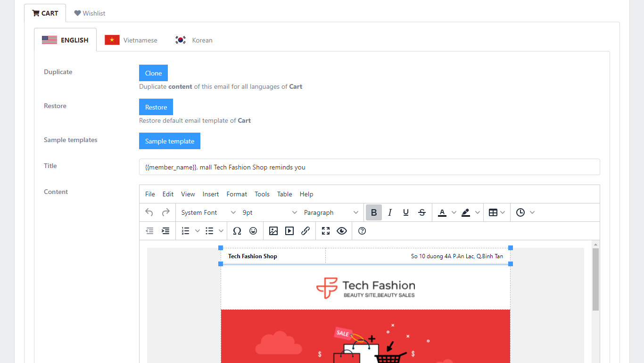
Task: Preview the email with eye icon
Action: click(342, 231)
